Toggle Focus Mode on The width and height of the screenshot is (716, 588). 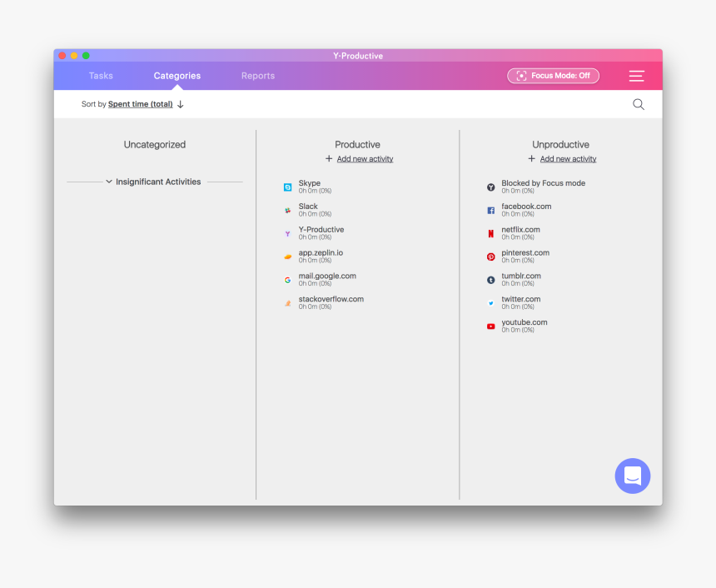click(x=553, y=75)
